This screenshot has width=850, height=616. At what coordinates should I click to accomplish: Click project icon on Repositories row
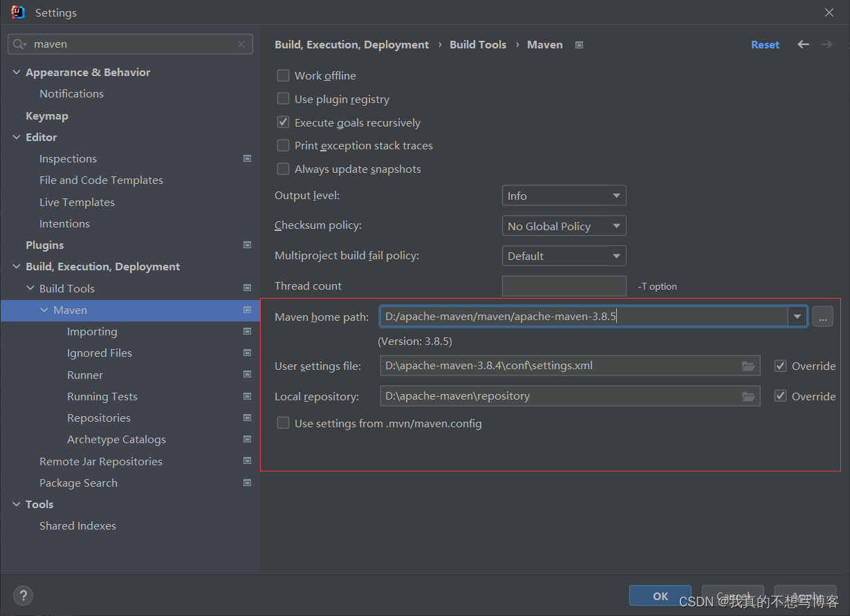pyautogui.click(x=247, y=418)
